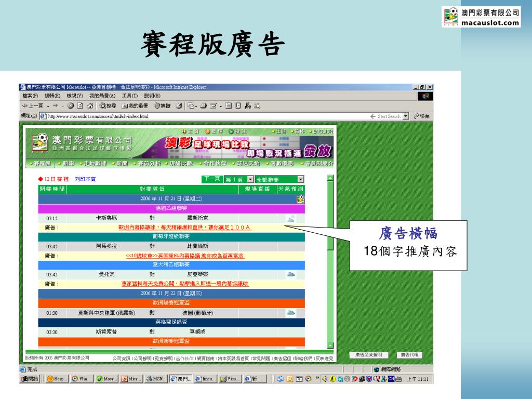This screenshot has height=399, width=532.
Task: Open the 全部聯賽 league filter dropdown
Action: click(x=279, y=179)
